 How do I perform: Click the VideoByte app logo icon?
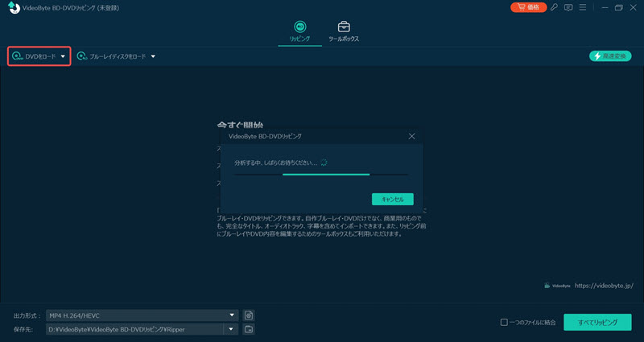point(14,7)
